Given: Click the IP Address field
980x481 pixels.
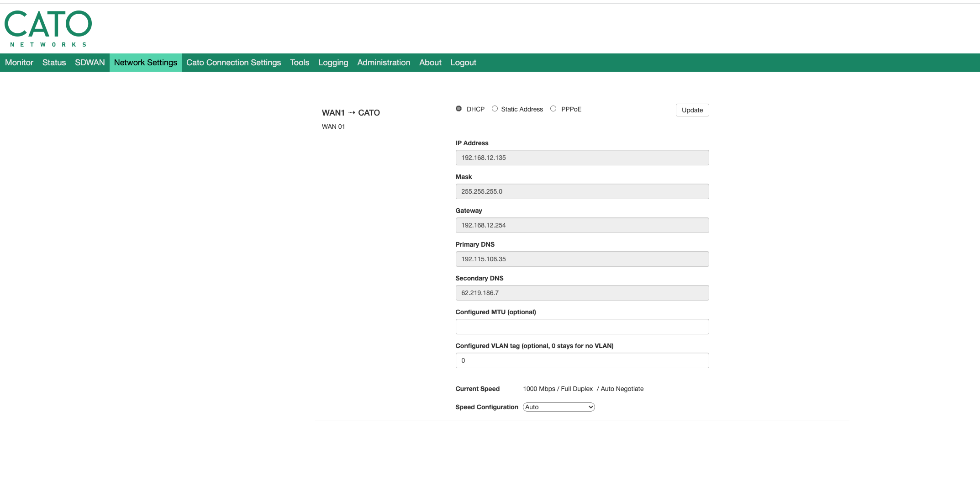Looking at the screenshot, I should (x=582, y=158).
